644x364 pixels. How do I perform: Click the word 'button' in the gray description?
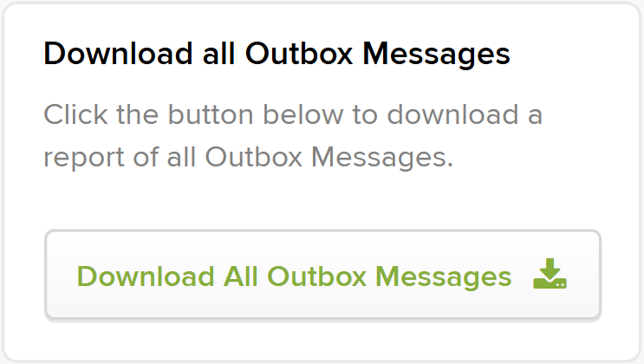point(211,114)
